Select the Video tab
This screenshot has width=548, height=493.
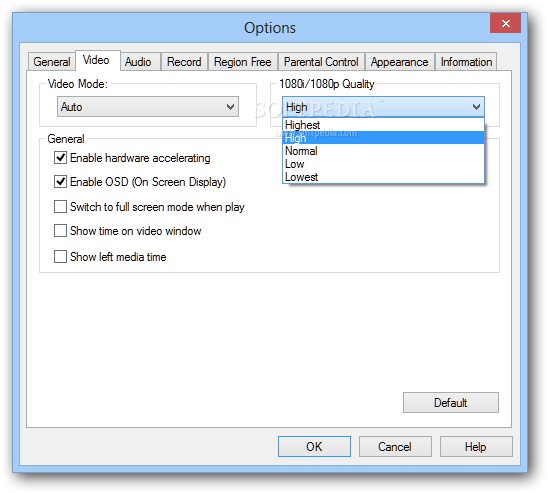click(98, 60)
